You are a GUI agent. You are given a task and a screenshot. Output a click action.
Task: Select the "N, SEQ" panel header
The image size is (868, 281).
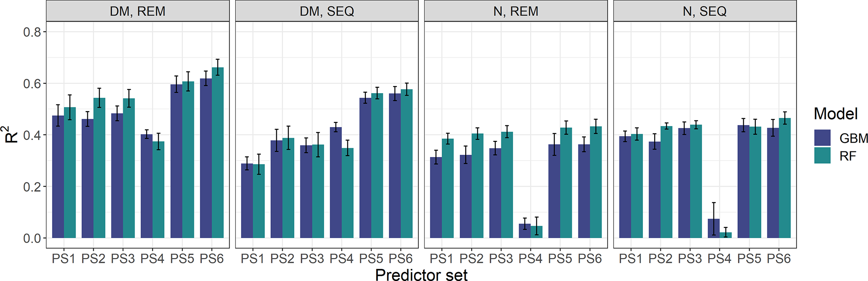705,11
